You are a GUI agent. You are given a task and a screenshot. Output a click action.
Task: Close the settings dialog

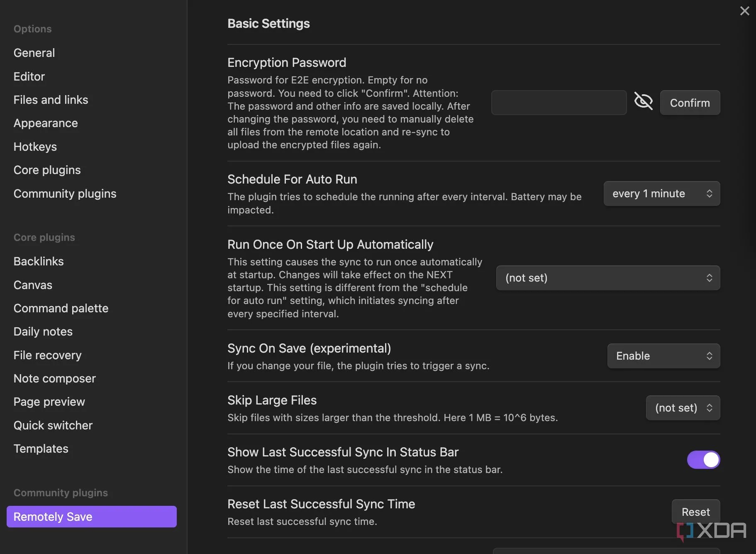(x=744, y=11)
